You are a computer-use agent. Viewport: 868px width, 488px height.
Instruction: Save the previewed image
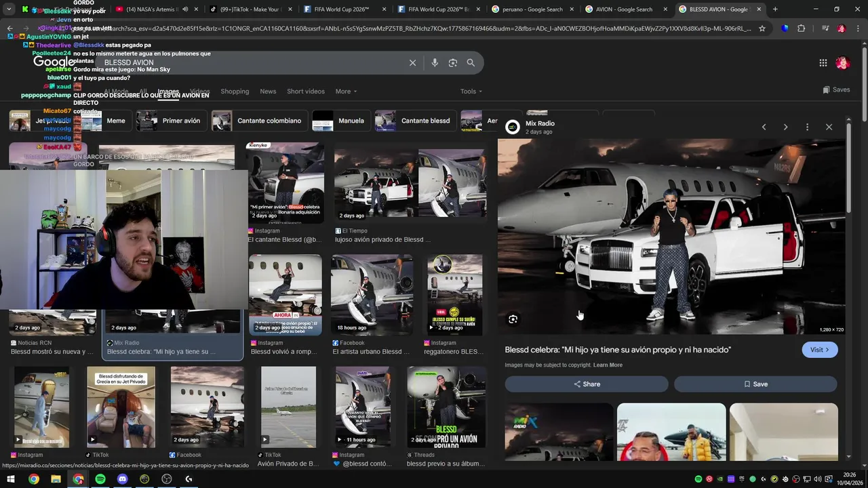755,384
